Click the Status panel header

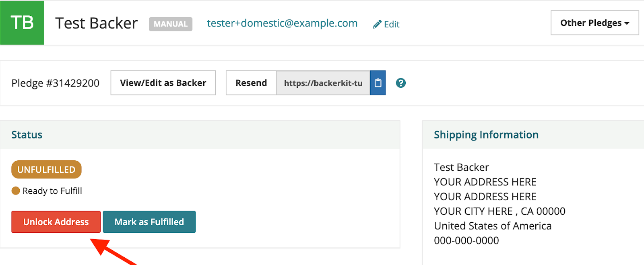coord(200,135)
